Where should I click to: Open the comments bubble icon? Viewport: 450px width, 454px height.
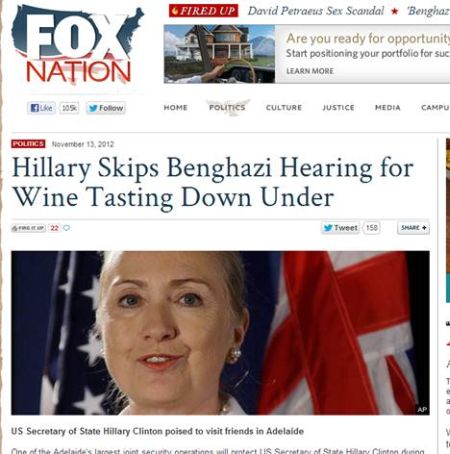coord(67,228)
